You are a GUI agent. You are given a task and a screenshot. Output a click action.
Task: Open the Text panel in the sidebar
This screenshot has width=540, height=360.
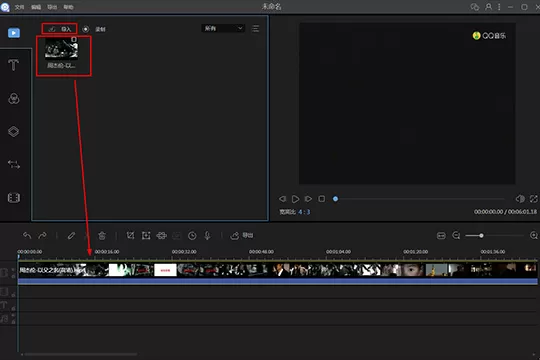(x=13, y=65)
